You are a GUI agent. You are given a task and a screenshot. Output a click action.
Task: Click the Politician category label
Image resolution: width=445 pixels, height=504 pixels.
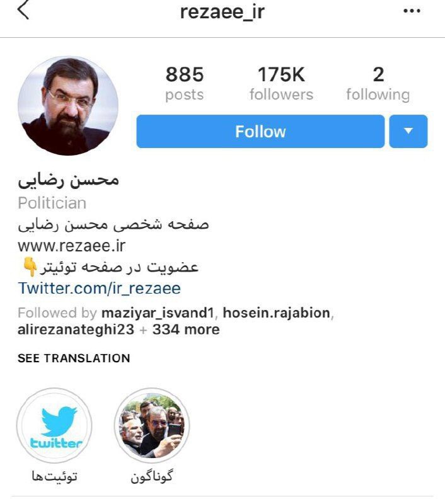(52, 203)
